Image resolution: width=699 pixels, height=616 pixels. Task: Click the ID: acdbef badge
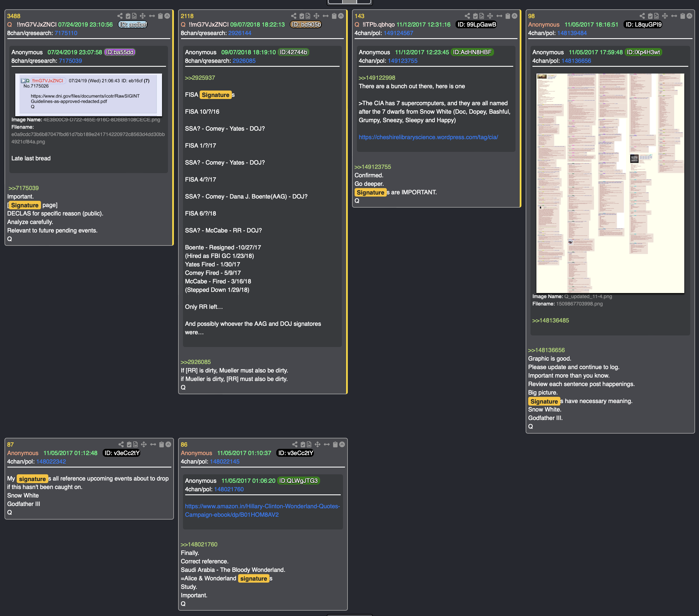point(133,25)
